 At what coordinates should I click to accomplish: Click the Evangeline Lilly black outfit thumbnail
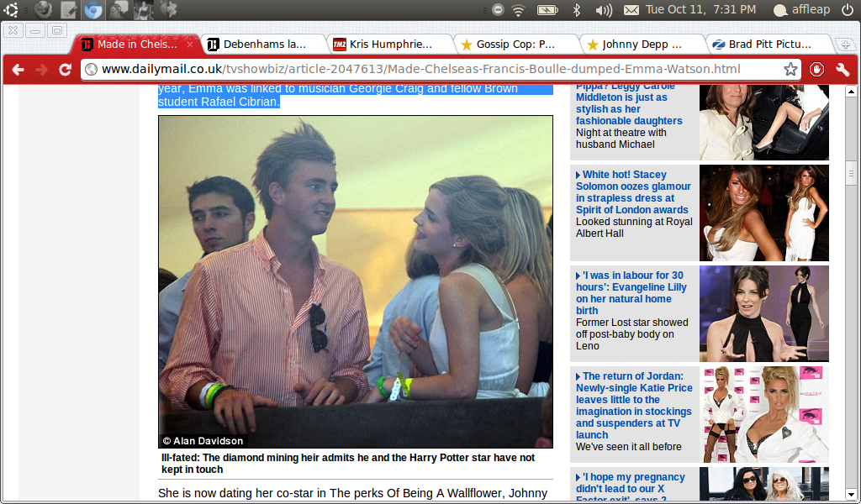(x=763, y=313)
